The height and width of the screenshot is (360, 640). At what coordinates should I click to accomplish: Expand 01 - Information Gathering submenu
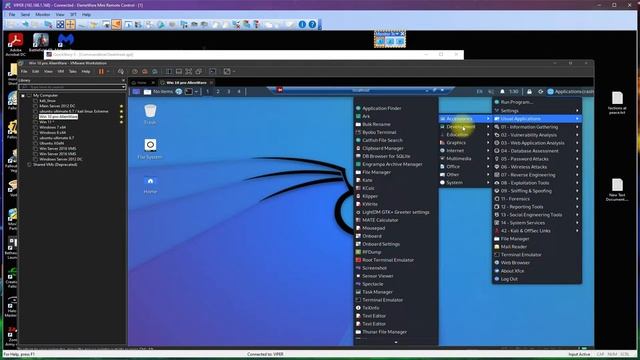(x=537, y=127)
